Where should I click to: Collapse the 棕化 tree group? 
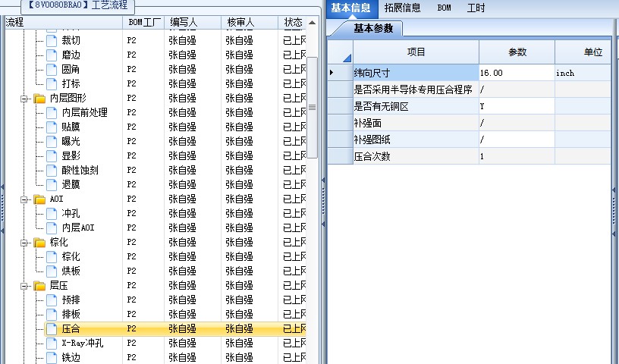point(24,243)
